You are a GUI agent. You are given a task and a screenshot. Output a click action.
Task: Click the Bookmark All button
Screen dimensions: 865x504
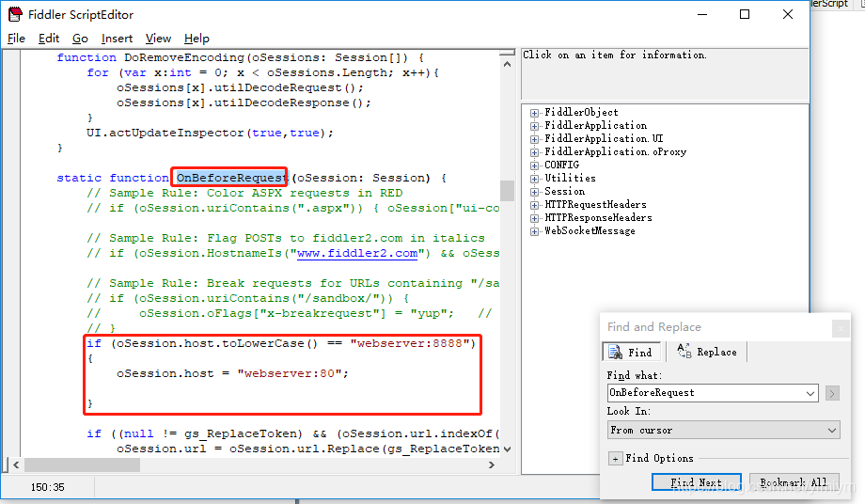(794, 482)
